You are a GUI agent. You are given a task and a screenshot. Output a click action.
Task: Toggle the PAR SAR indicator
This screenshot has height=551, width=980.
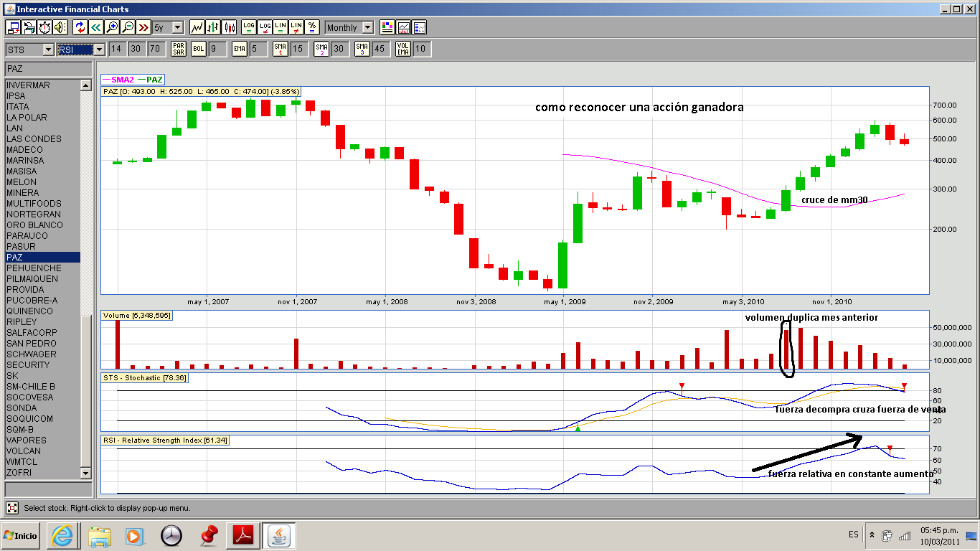coord(179,49)
